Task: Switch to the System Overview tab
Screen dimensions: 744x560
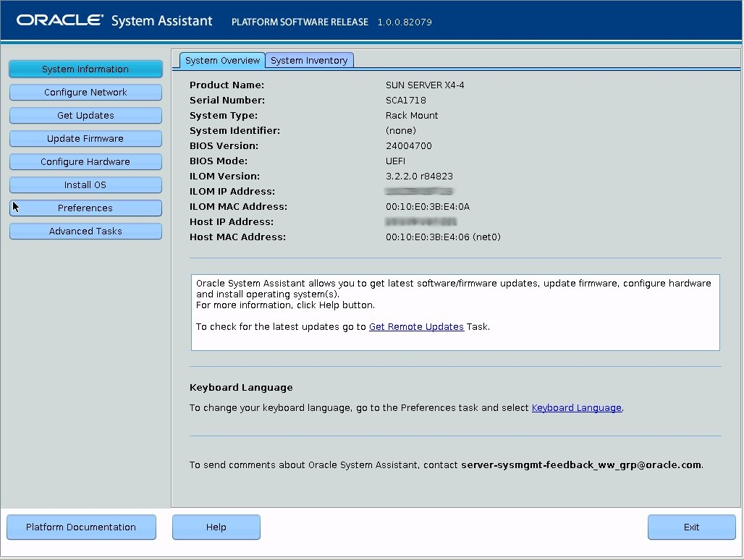Action: [222, 61]
